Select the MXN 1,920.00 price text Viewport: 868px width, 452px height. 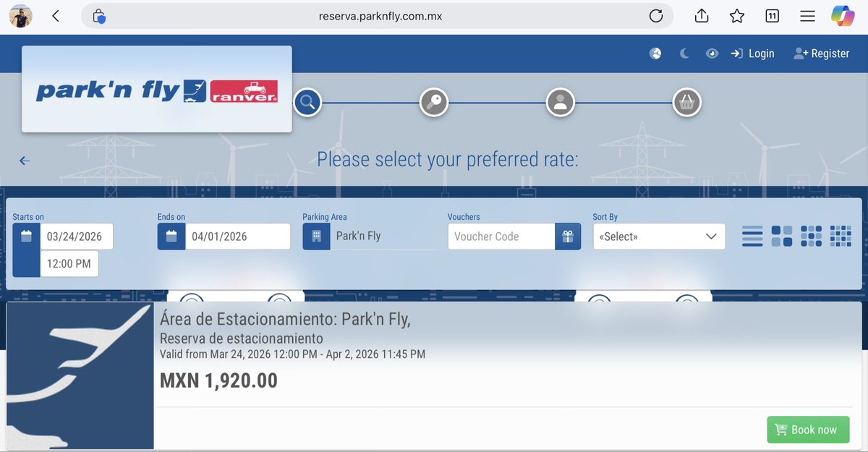point(218,380)
